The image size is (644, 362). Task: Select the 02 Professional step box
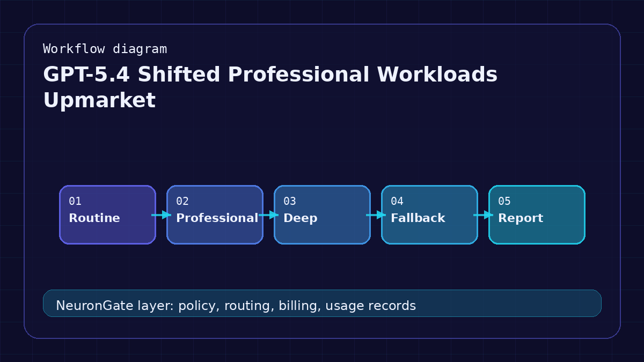click(x=215, y=215)
